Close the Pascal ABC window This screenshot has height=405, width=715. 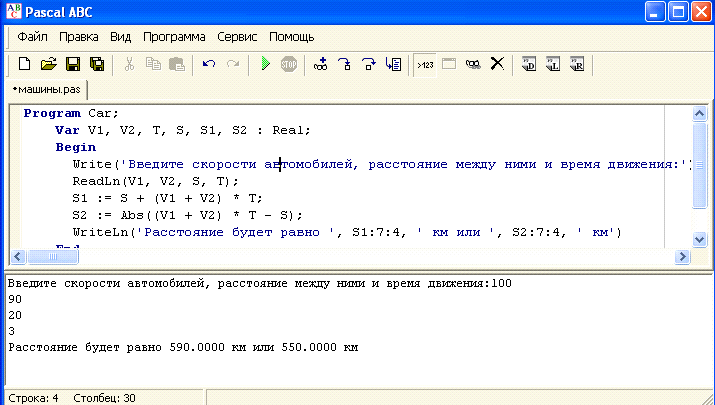701,12
